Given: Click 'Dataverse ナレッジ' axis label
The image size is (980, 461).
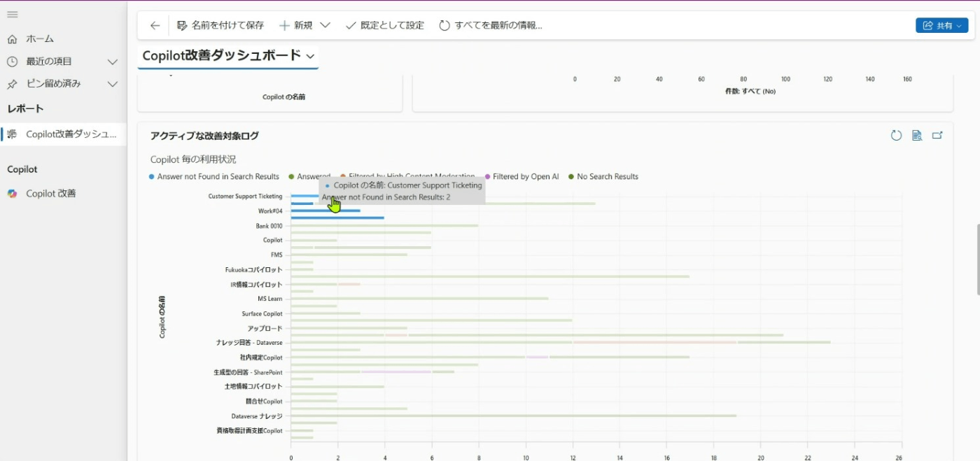Looking at the screenshot, I should click(257, 416).
